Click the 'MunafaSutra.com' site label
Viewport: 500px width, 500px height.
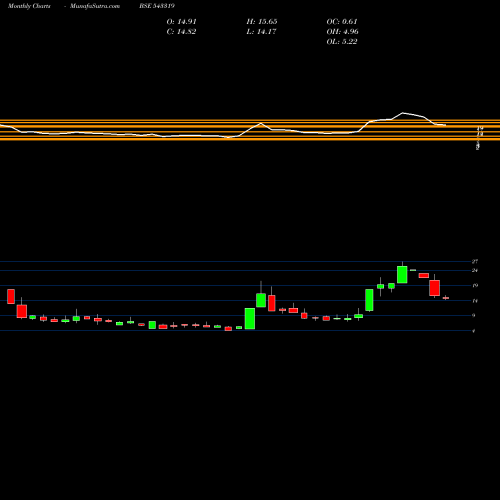click(x=95, y=6)
